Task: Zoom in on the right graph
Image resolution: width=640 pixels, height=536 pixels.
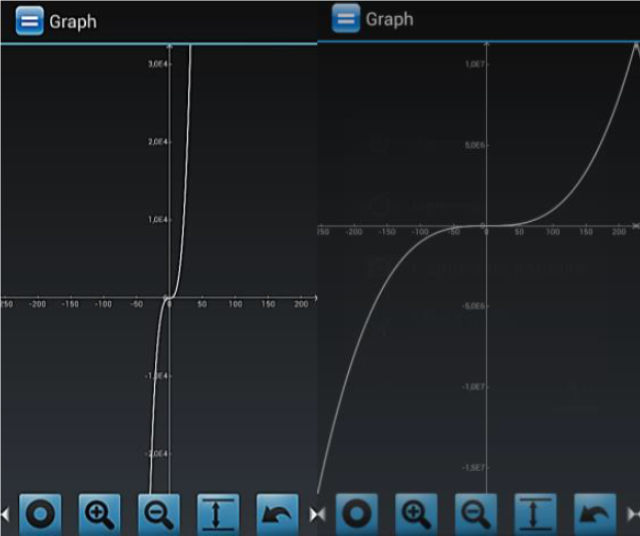Action: point(416,514)
